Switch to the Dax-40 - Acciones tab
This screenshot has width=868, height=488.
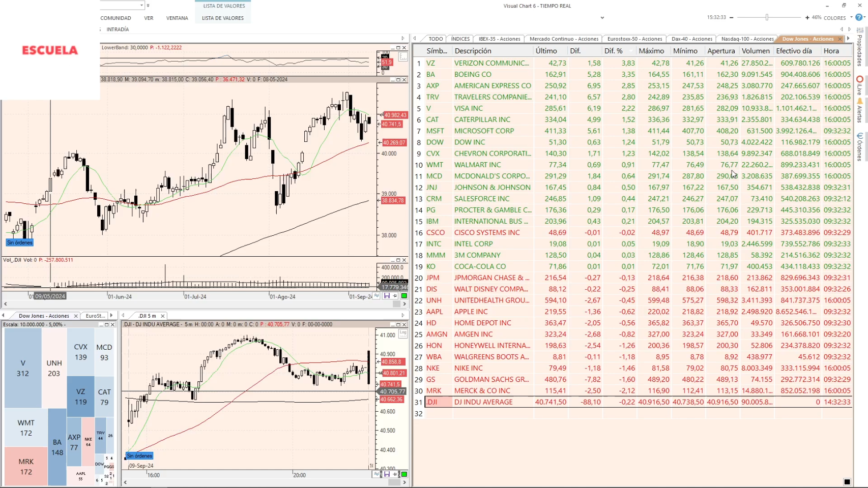pos(691,39)
